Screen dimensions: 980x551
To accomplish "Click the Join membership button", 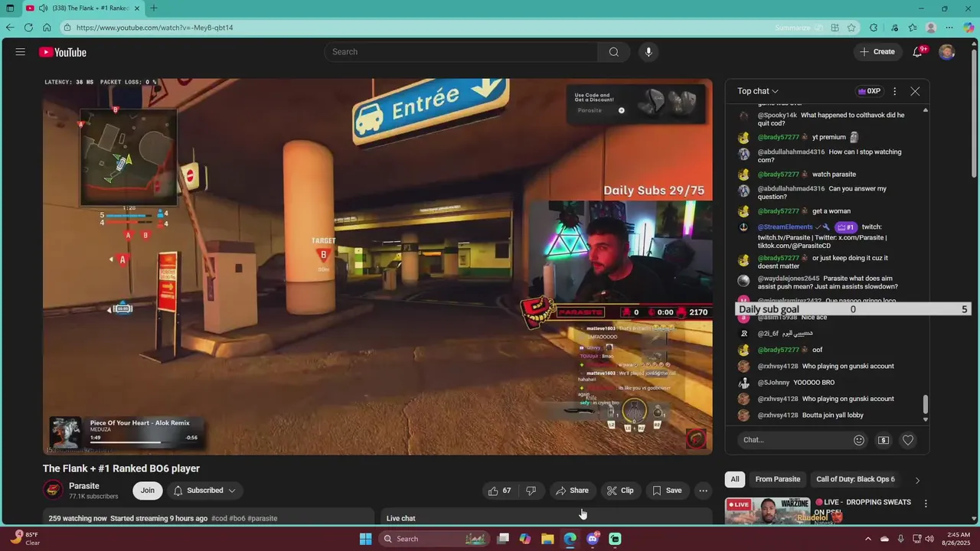I will (x=147, y=491).
